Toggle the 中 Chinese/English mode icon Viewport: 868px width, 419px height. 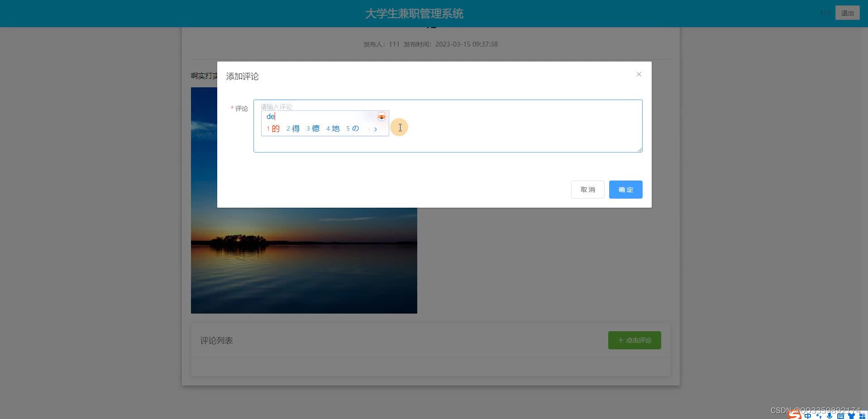(808, 415)
